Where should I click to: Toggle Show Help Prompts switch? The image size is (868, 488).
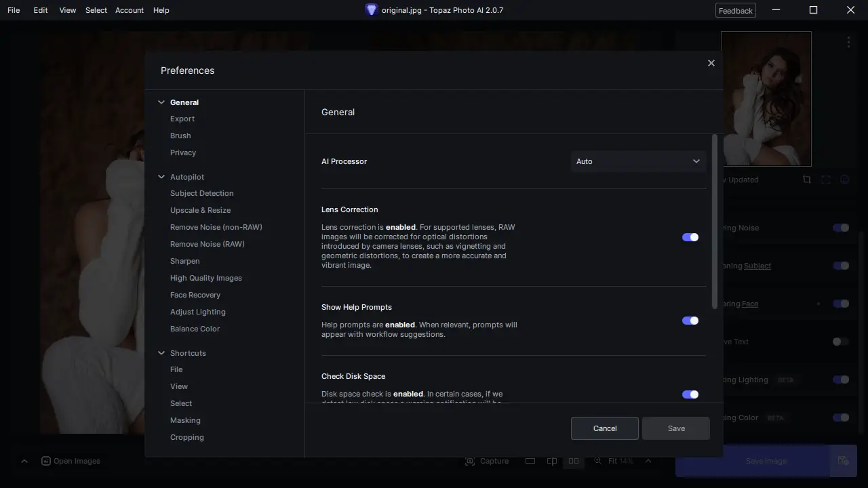(690, 321)
